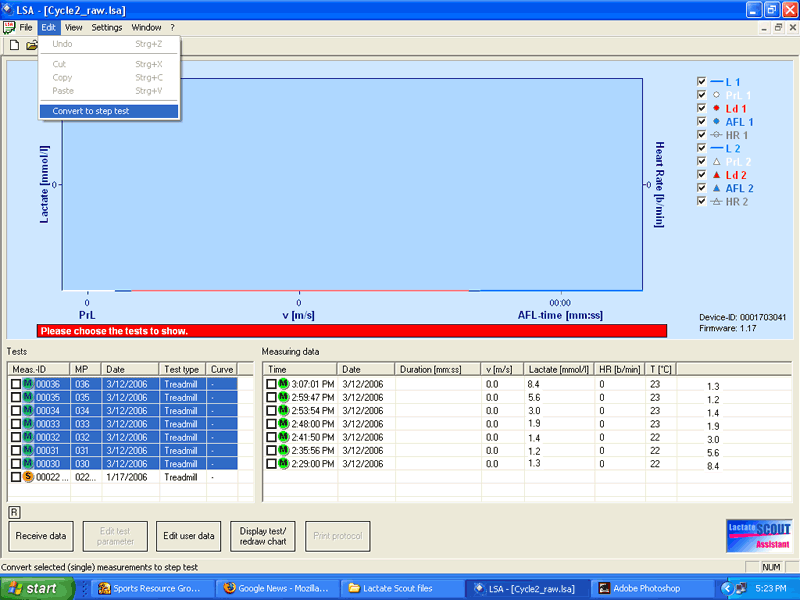The height and width of the screenshot is (600, 800).
Task: Click the Receive data button
Action: tap(41, 536)
